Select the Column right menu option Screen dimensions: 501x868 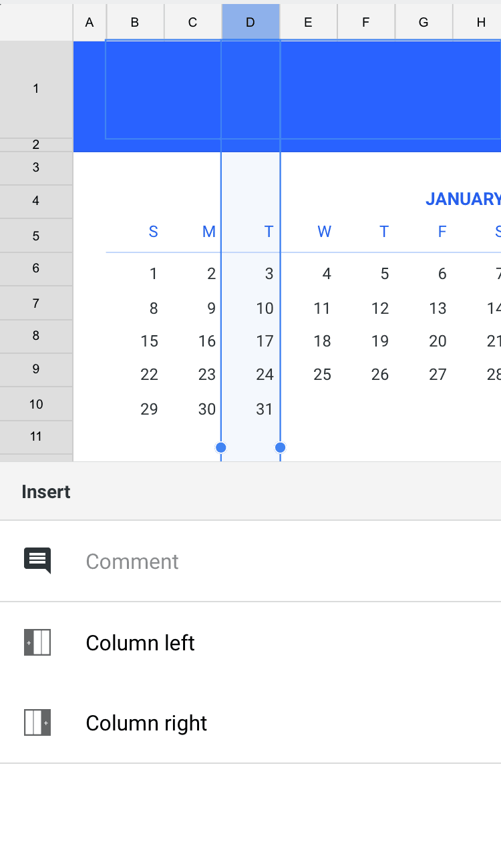pos(146,723)
